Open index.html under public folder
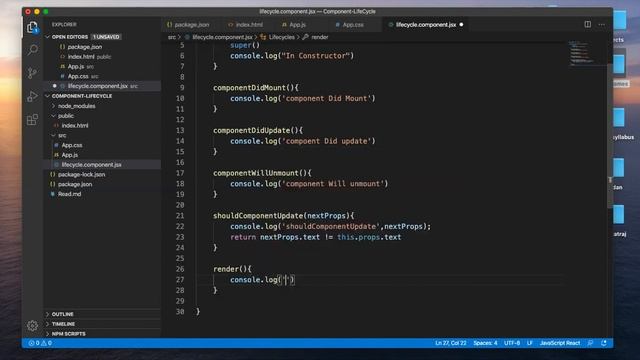The height and width of the screenshot is (360, 640). point(75,125)
